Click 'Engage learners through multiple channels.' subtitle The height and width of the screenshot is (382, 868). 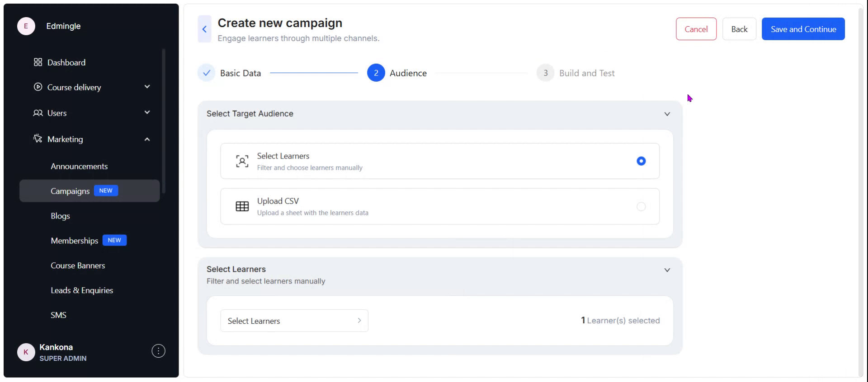pos(298,38)
